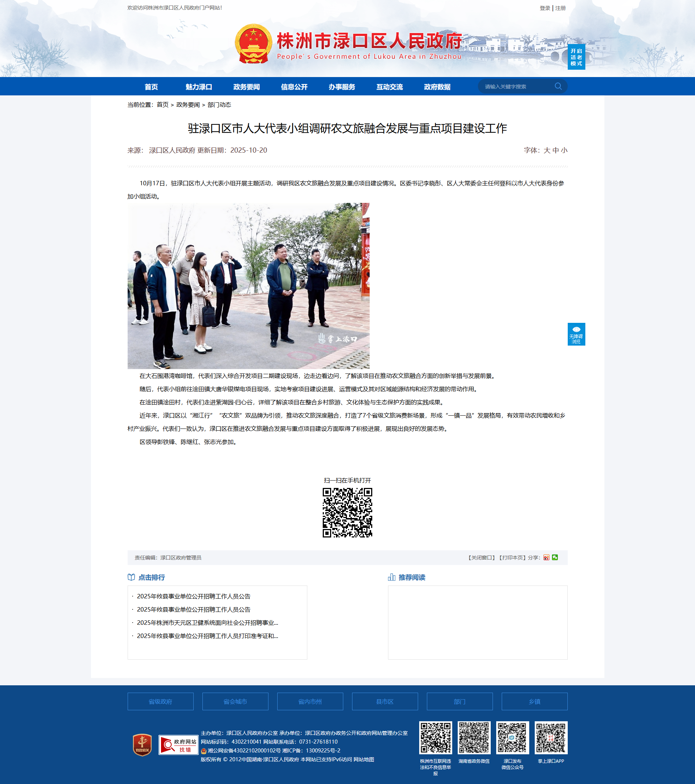The height and width of the screenshot is (784, 695).
Task: Click the 登录 login link
Action: coord(544,8)
